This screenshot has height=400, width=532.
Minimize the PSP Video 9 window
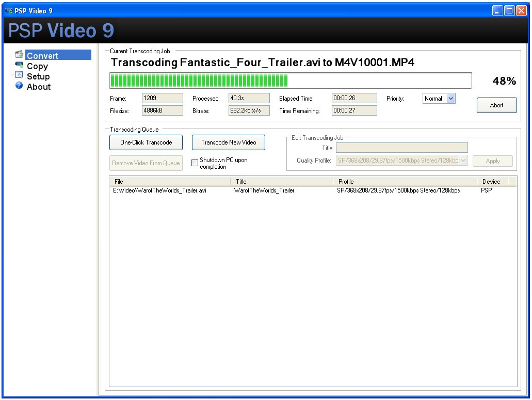pyautogui.click(x=497, y=10)
